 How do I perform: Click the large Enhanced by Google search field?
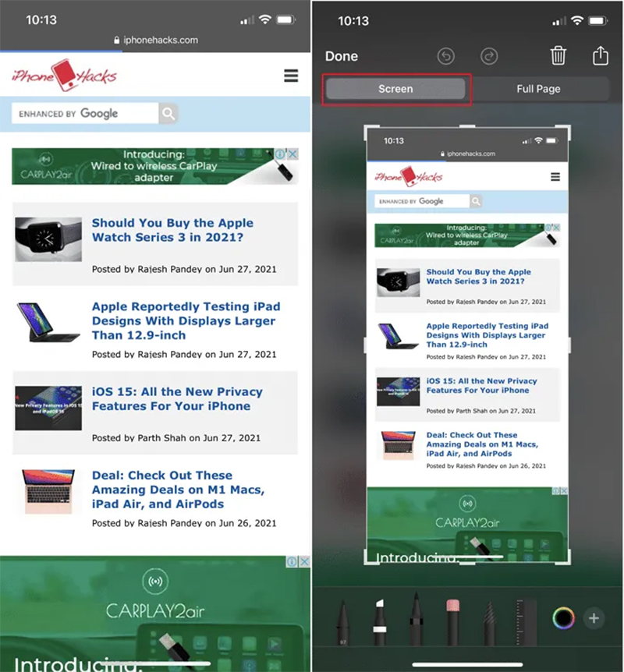click(x=84, y=114)
